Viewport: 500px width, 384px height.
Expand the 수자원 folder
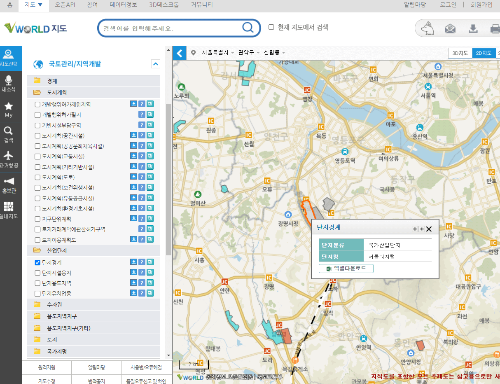pos(93,304)
